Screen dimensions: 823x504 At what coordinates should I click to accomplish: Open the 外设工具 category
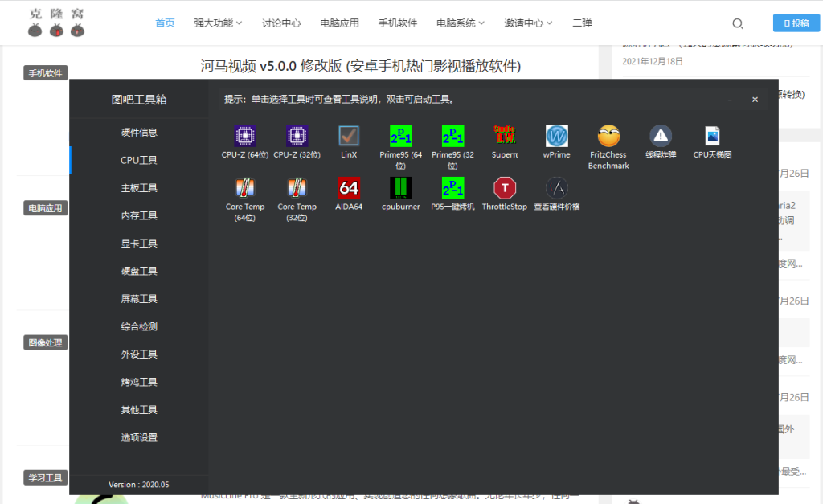coord(139,354)
